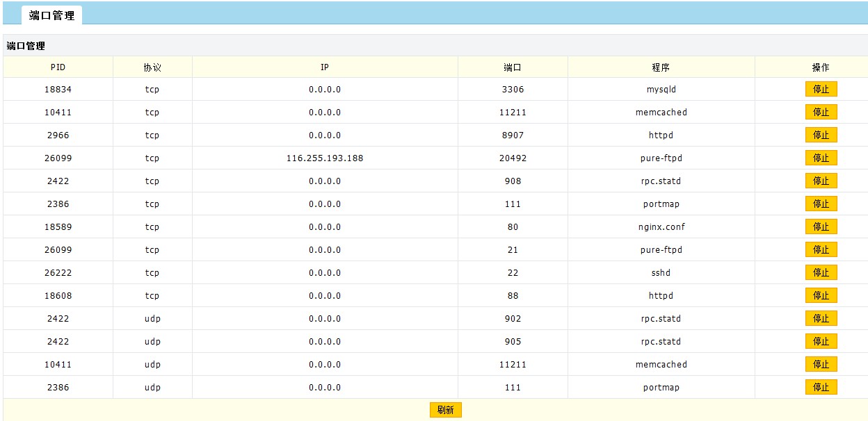Screen dimensions: 868x421
Task: Stop rpc.statd on udp port 902
Action: [x=821, y=319]
